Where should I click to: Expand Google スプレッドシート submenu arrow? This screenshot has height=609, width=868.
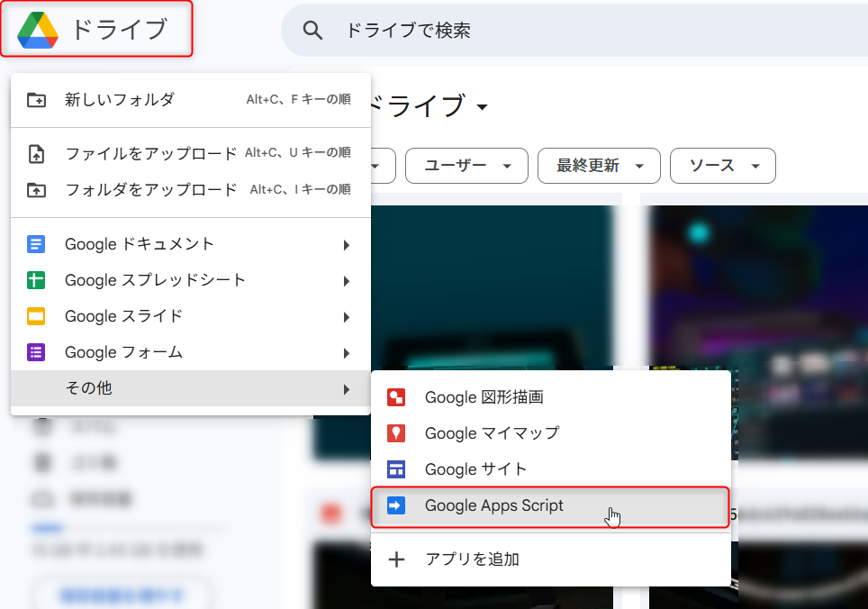pos(347,281)
